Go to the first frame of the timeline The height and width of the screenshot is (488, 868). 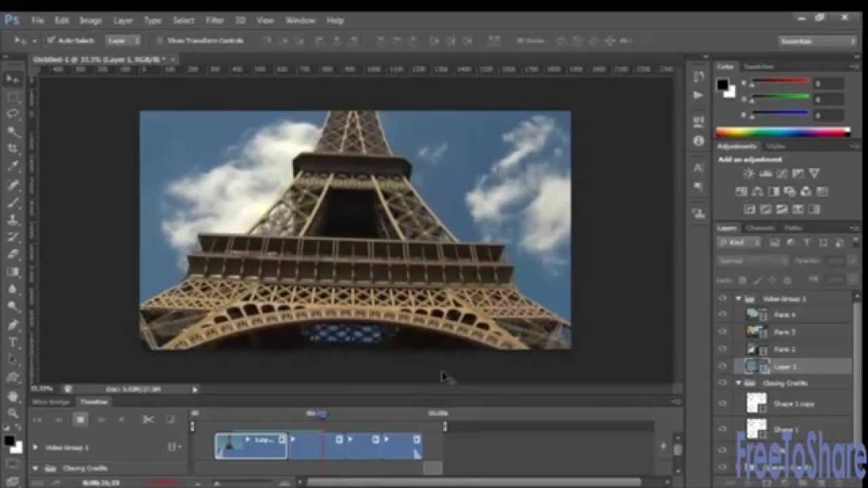[x=37, y=420]
